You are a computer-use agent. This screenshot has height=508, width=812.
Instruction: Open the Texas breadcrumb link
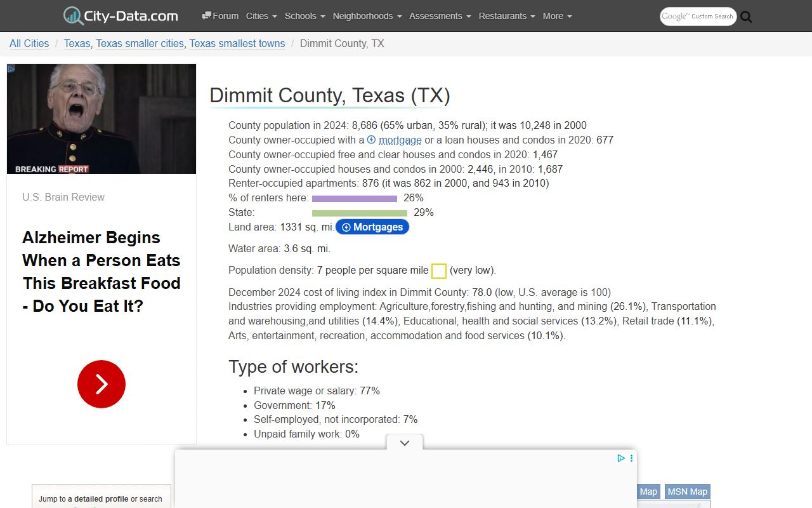[x=77, y=43]
